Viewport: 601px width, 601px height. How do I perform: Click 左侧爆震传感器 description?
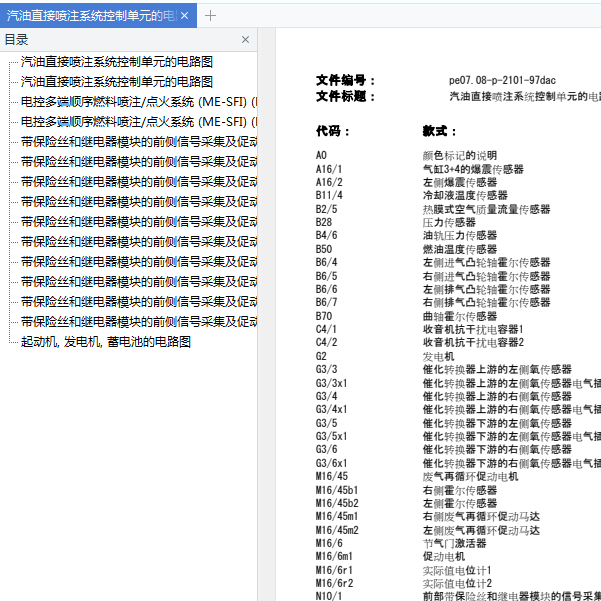(460, 182)
